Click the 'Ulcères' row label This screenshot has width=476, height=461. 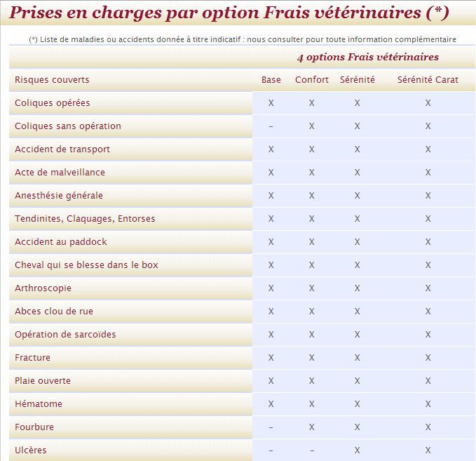click(31, 450)
